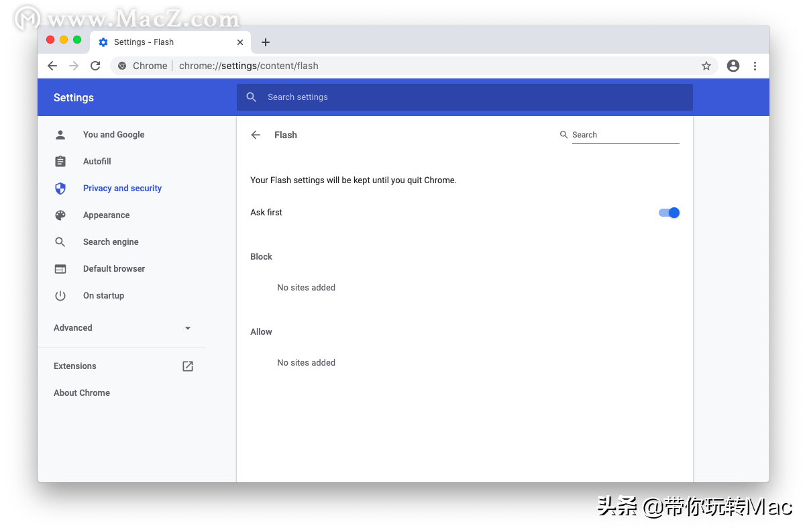
Task: Click the Chrome label in address bar
Action: (x=150, y=66)
